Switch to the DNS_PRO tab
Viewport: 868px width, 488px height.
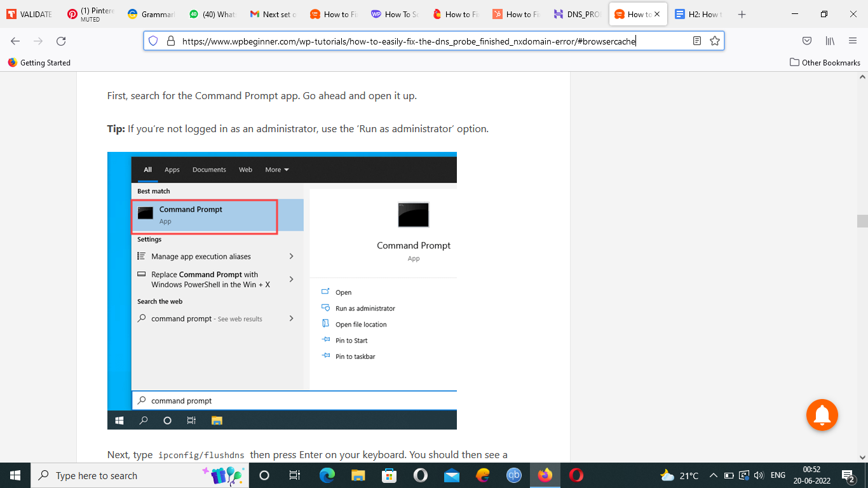pyautogui.click(x=577, y=14)
